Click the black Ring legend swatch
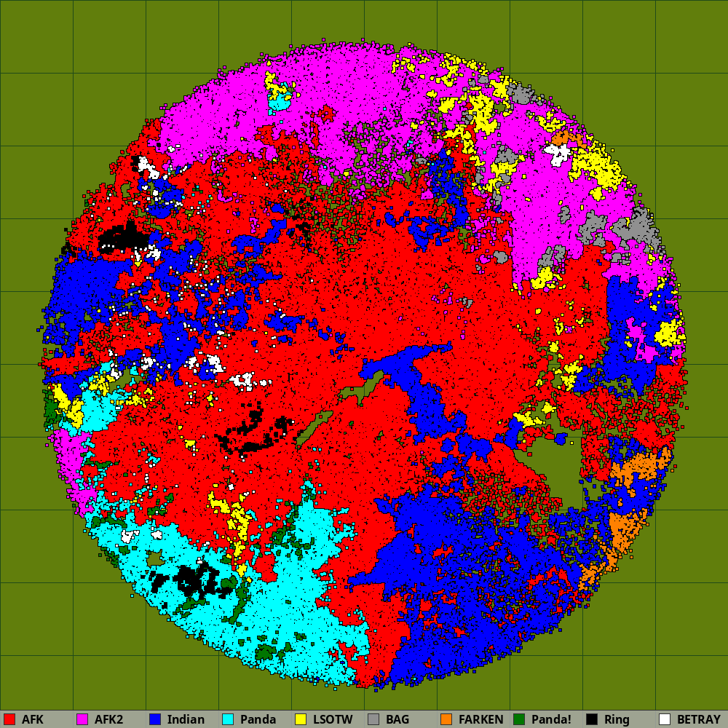 592,719
